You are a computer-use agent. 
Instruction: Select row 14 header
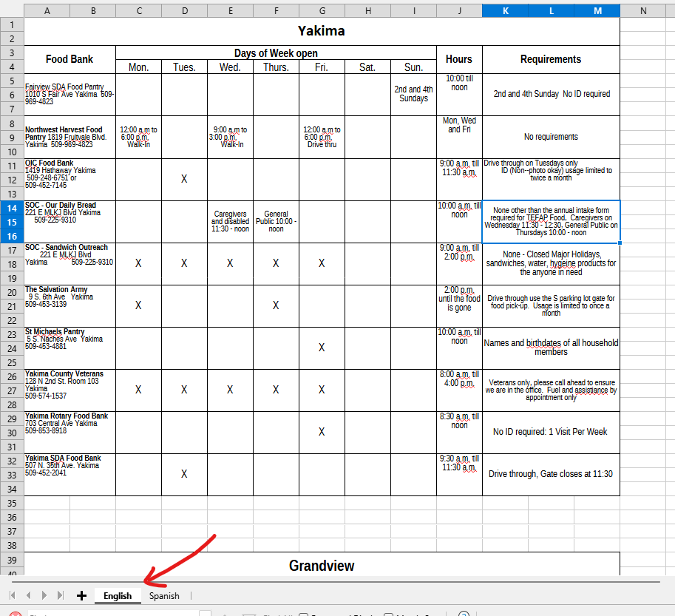pyautogui.click(x=12, y=208)
